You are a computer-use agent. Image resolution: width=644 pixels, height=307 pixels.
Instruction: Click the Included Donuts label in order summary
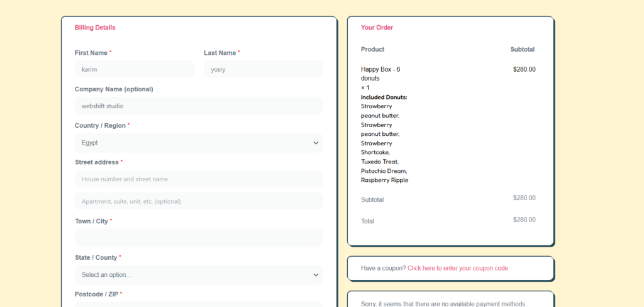(x=384, y=97)
